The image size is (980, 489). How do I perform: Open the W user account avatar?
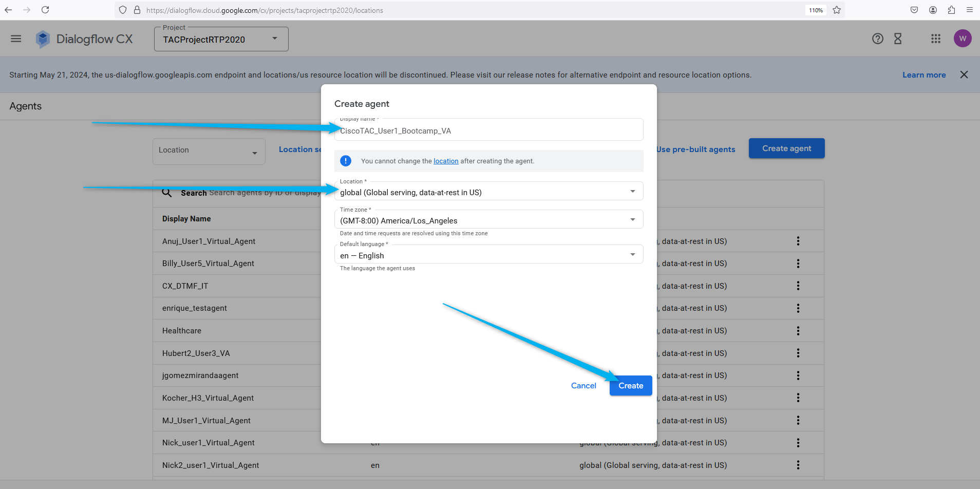[963, 39]
